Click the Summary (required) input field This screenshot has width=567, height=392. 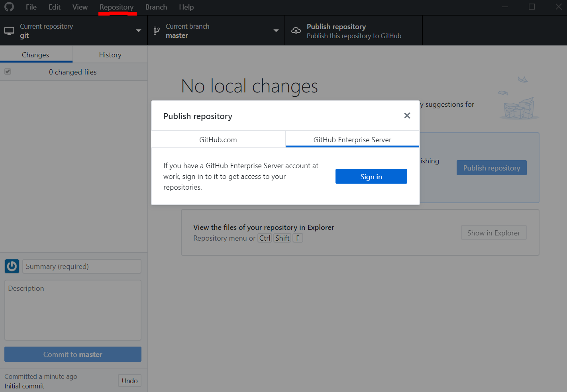click(82, 267)
